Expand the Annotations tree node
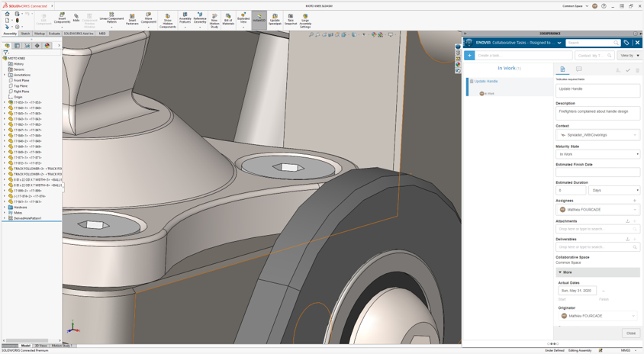 click(x=5, y=75)
